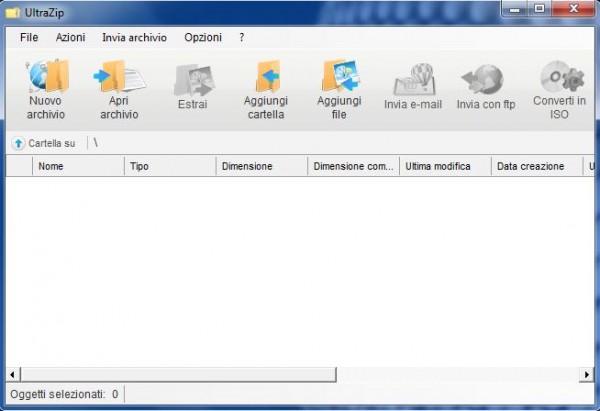The image size is (600, 411).
Task: Open the Invia archivio menu
Action: click(x=134, y=38)
